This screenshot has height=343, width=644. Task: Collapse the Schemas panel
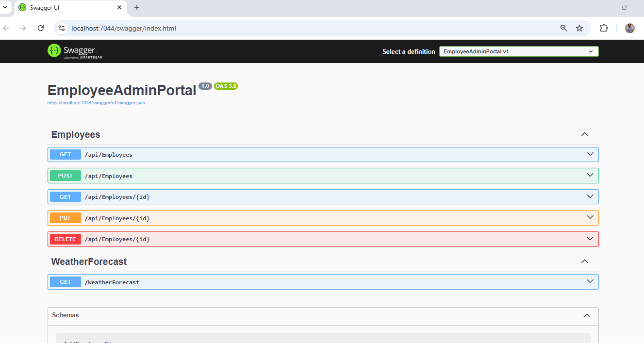(x=586, y=315)
